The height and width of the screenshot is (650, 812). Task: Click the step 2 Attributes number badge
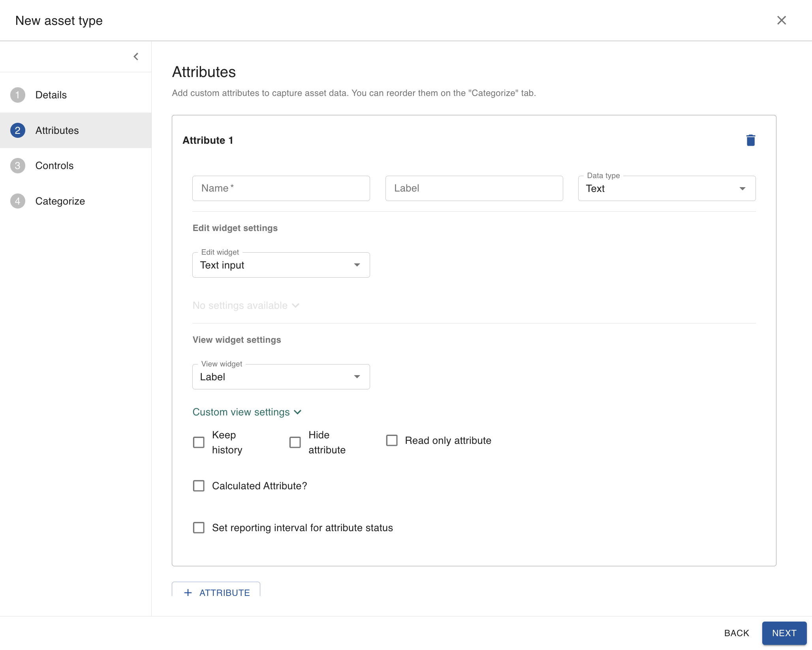18,130
